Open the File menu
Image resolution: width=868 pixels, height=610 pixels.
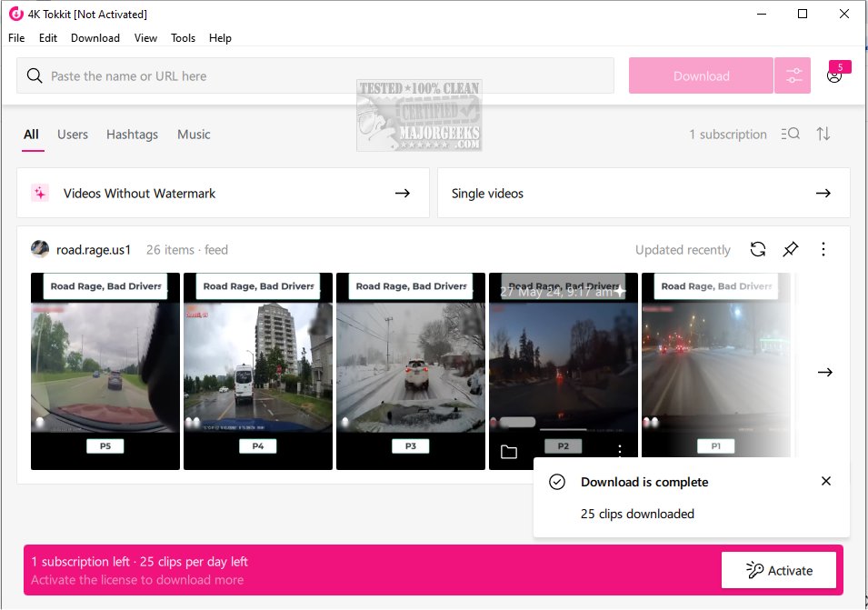[x=16, y=37]
